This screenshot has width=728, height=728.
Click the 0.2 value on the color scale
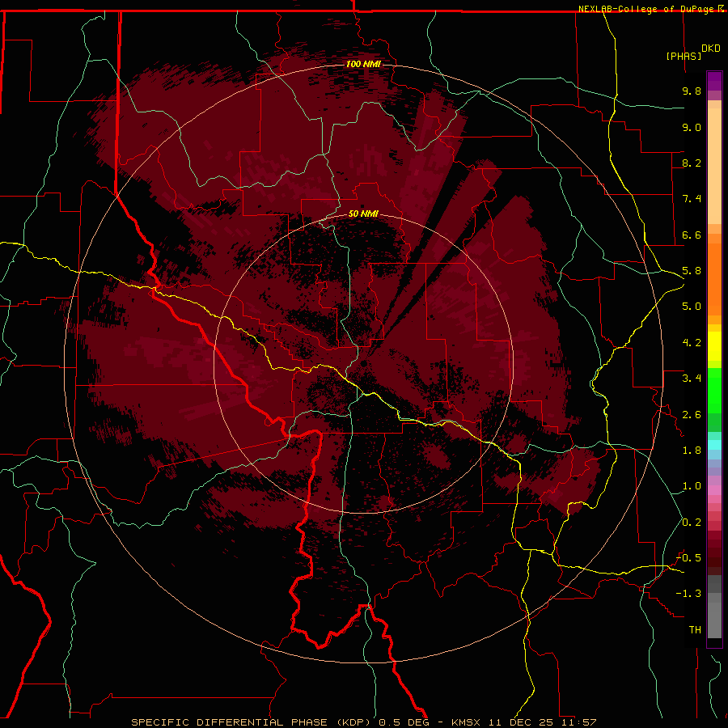tap(692, 523)
